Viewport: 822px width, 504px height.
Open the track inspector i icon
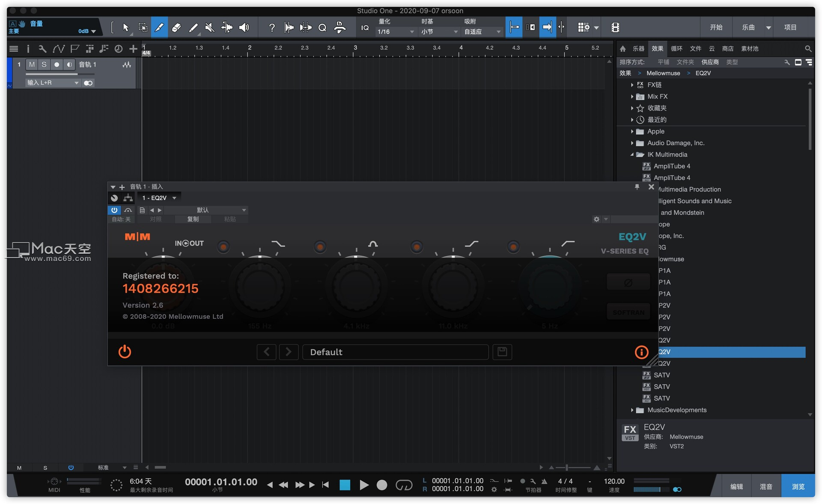click(28, 49)
